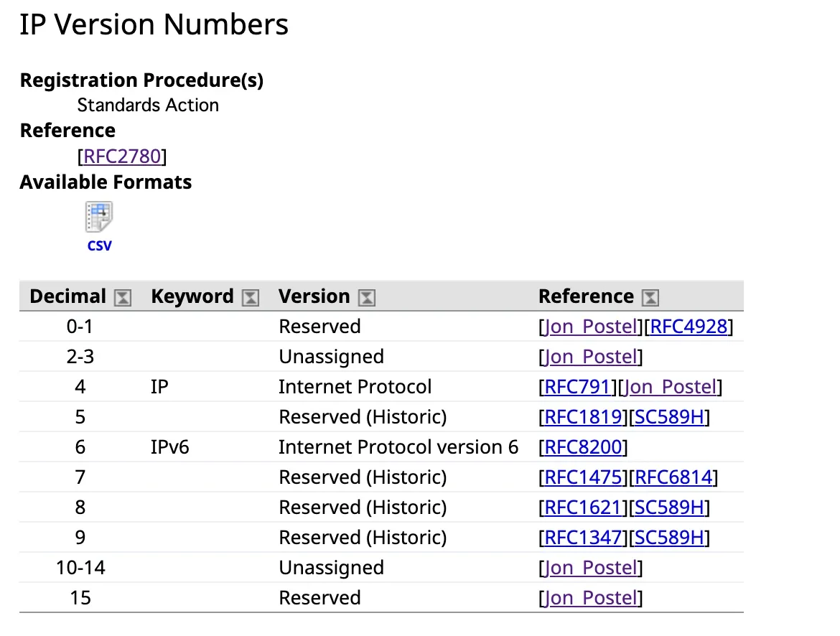Open RFC4928 link in Reserved row
This screenshot has height=636, width=840.
pos(689,327)
